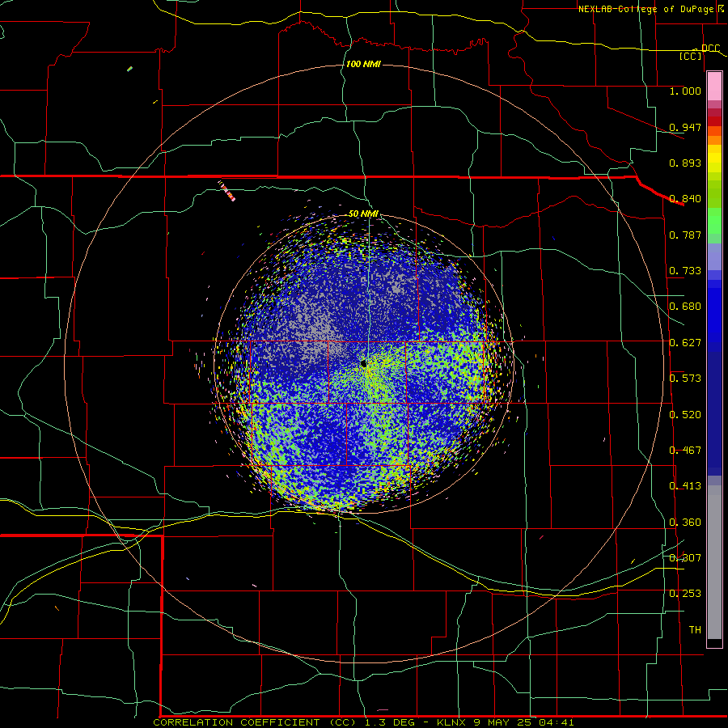Click the 0.840 value on the color scale
The width and height of the screenshot is (728, 728).
click(685, 199)
